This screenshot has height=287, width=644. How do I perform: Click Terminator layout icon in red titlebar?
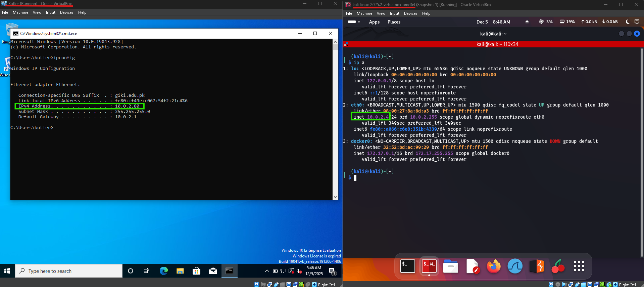tap(346, 44)
